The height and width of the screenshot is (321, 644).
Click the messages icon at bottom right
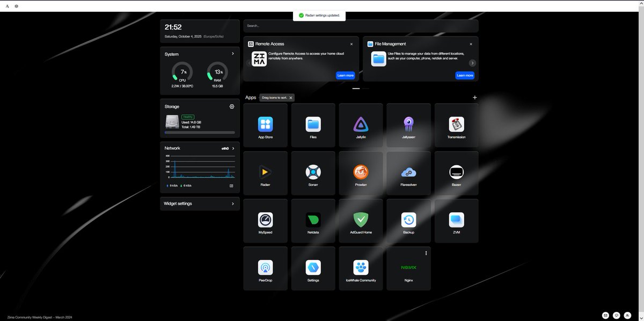pyautogui.click(x=605, y=315)
